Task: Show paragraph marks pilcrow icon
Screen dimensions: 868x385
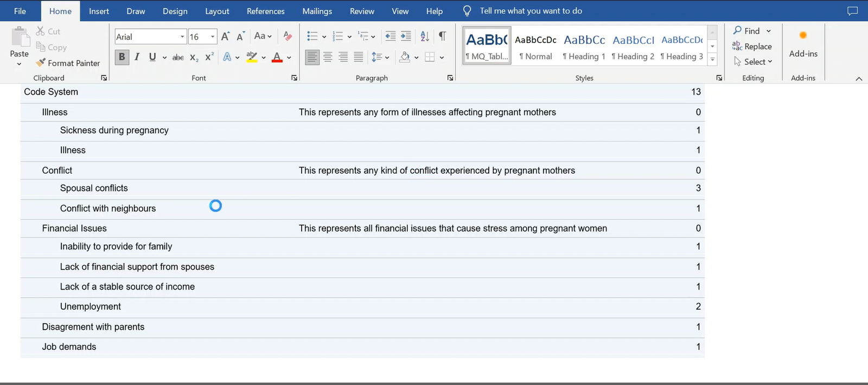Action: (442, 36)
